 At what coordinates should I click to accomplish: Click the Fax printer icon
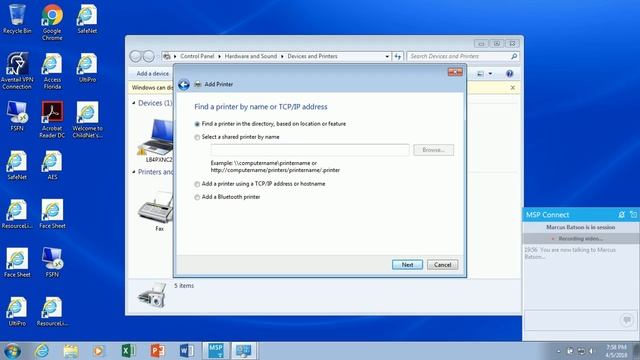pos(156,211)
